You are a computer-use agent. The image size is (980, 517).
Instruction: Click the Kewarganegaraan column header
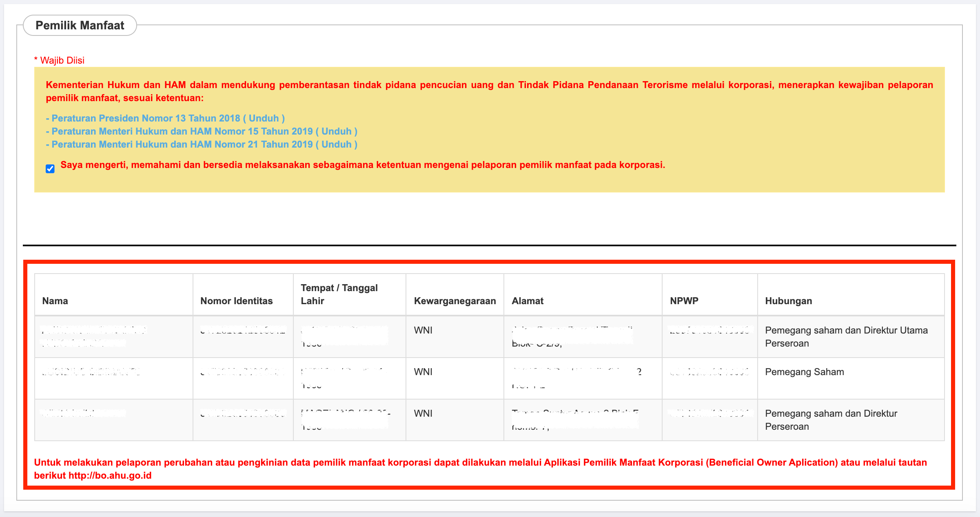click(x=455, y=301)
